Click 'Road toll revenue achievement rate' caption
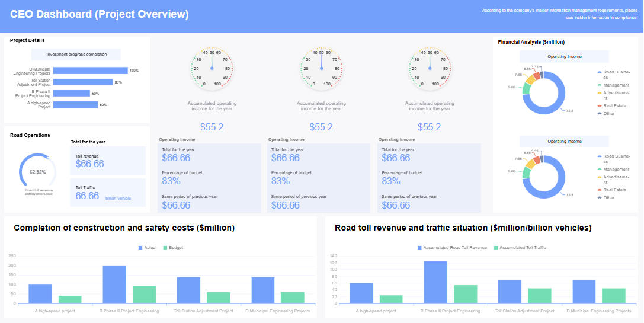 (39, 192)
